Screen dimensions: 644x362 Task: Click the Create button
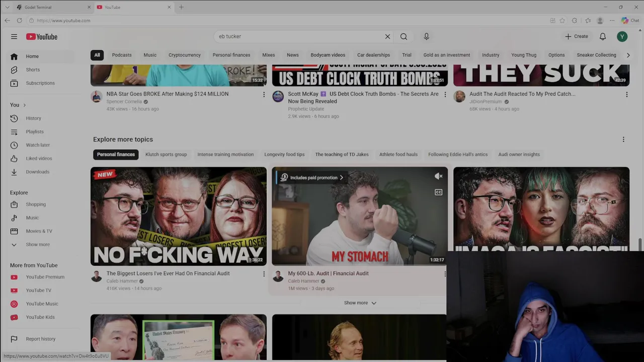(x=577, y=37)
